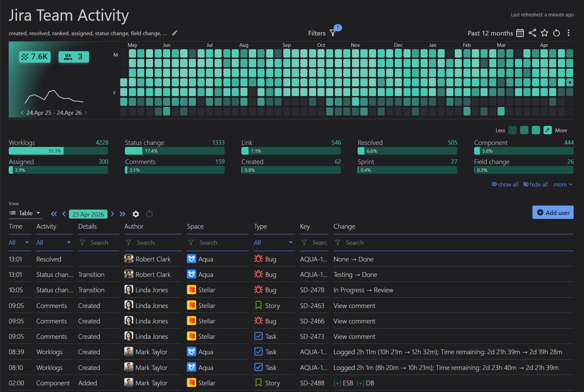584x392 pixels.
Task: Click the Add user button
Action: [553, 213]
